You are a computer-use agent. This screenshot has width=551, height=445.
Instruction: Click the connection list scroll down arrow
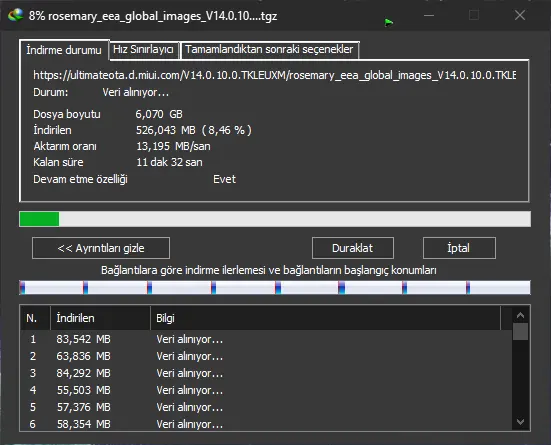click(x=520, y=421)
